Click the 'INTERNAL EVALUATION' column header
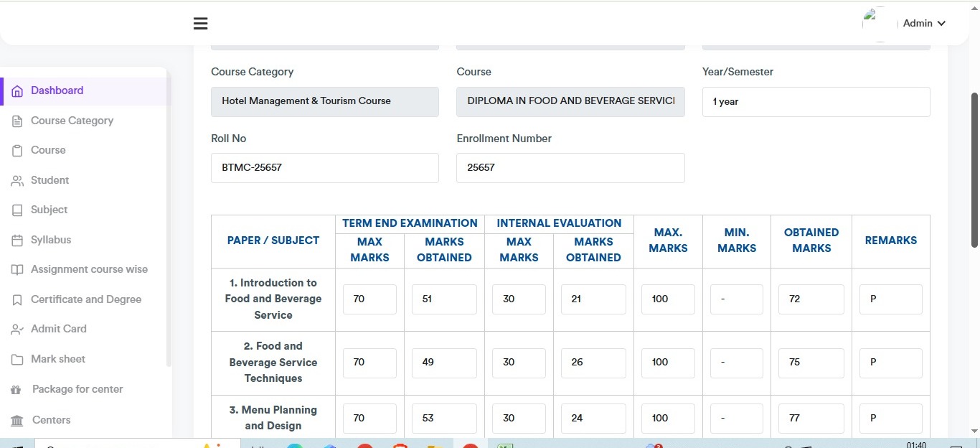The height and width of the screenshot is (448, 980). click(559, 223)
